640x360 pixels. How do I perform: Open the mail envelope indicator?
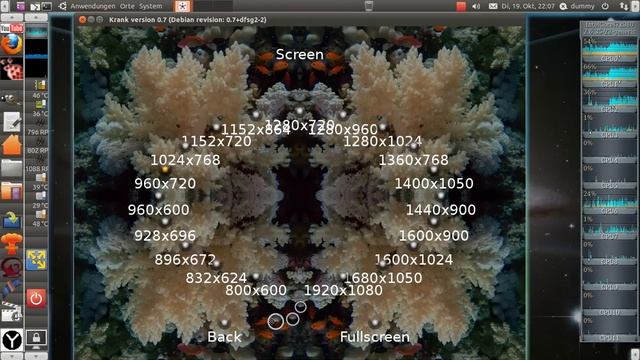pos(493,6)
